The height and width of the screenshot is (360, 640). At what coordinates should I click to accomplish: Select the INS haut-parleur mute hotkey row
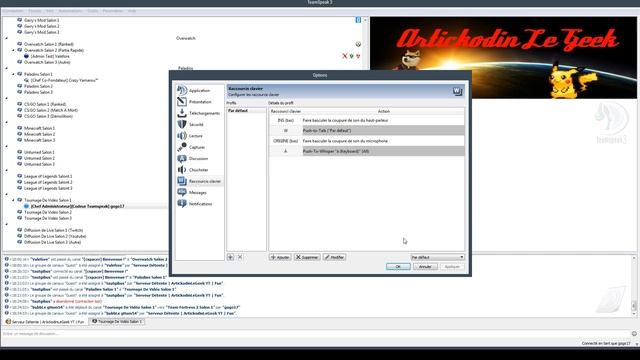367,120
